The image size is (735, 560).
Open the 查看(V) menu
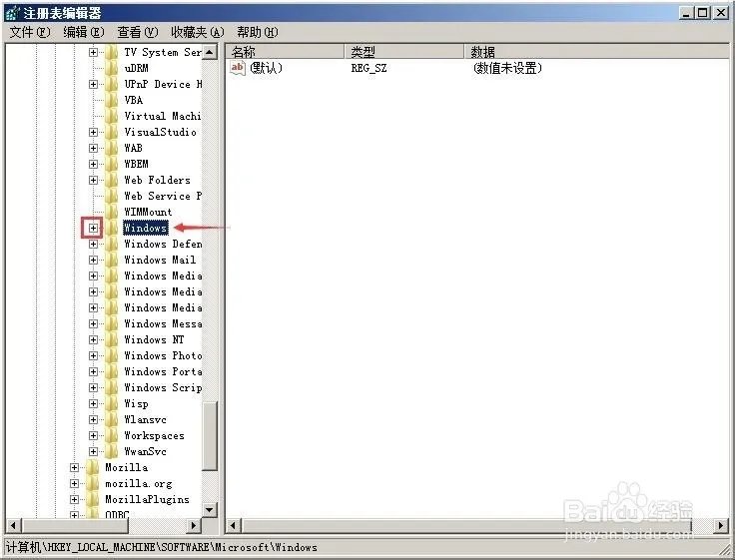[x=138, y=32]
